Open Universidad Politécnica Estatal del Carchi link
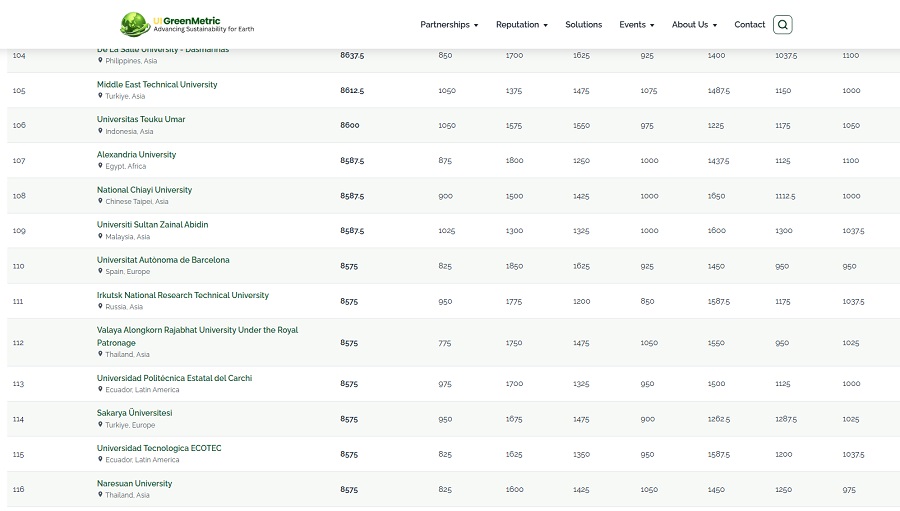 click(x=174, y=378)
